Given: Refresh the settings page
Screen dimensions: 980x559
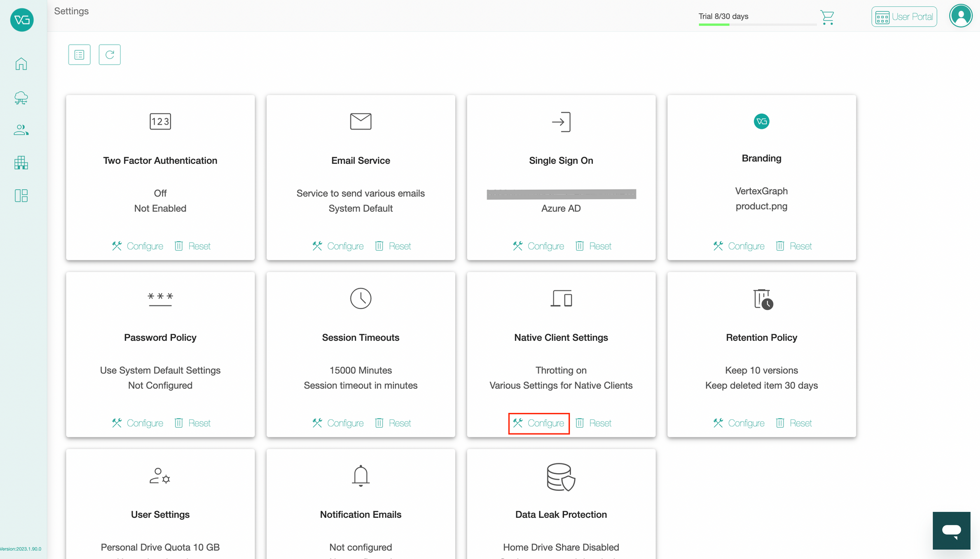Looking at the screenshot, I should coord(109,54).
